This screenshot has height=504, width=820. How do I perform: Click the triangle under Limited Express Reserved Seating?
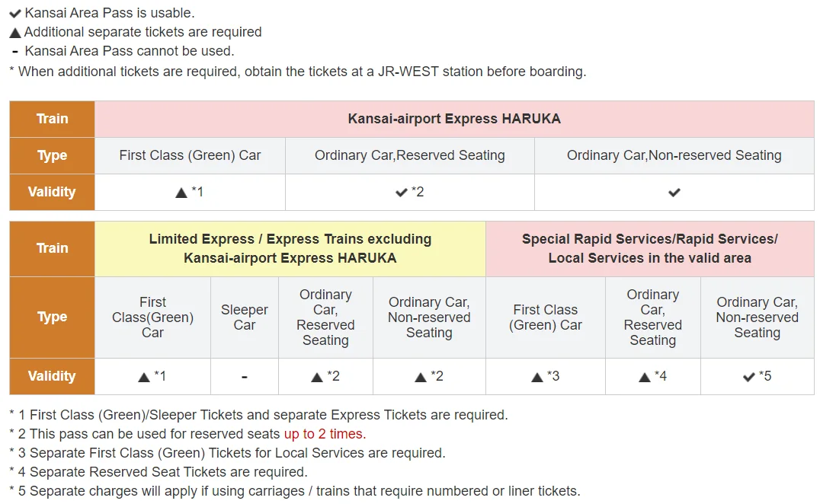(x=317, y=377)
